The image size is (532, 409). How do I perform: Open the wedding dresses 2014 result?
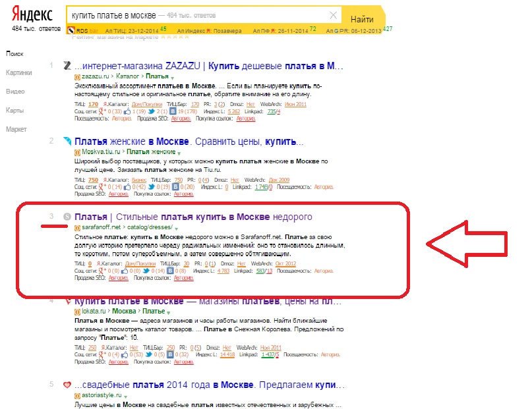pyautogui.click(x=210, y=385)
